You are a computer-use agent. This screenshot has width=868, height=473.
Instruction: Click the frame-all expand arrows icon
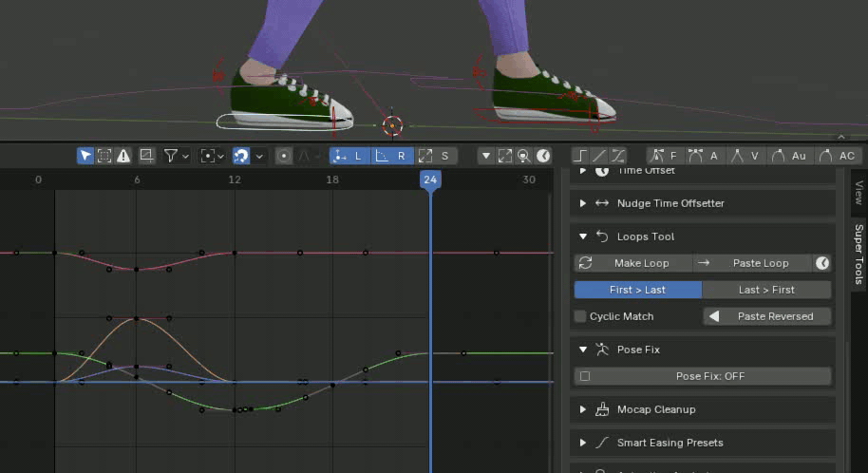point(505,156)
